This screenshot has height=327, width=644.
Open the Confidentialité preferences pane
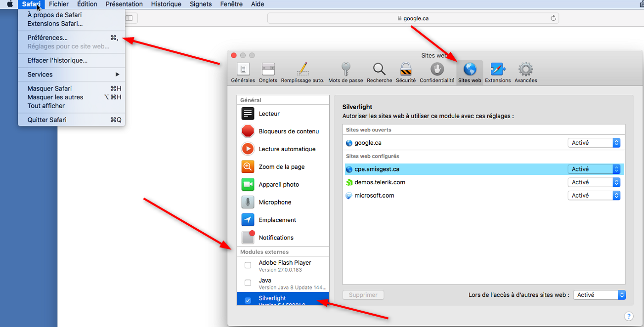pos(437,73)
